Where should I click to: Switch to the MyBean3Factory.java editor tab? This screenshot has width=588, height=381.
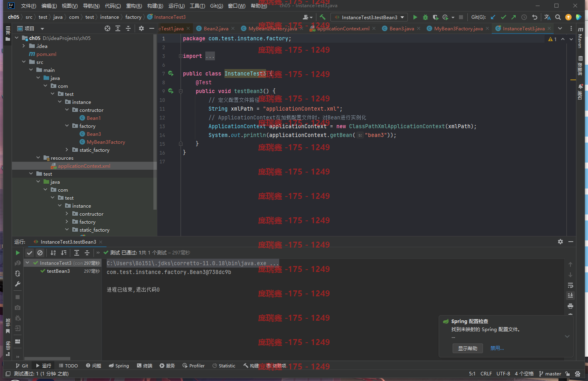pos(458,28)
